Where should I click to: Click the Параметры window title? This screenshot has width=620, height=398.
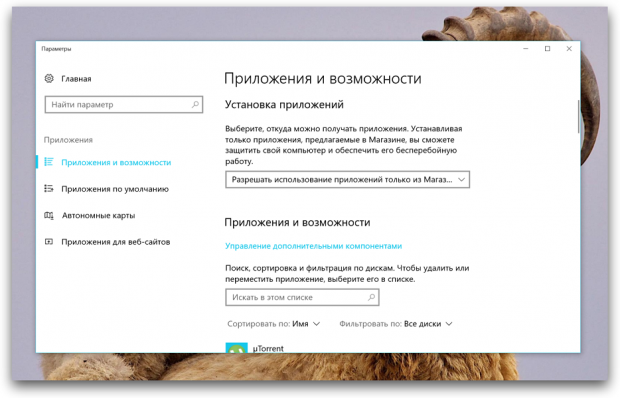pos(56,49)
